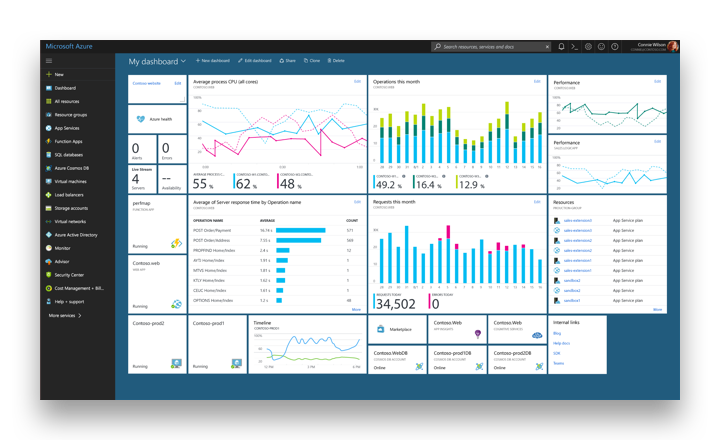Click the App Services sidebar icon
This screenshot has height=440, width=720.
pyautogui.click(x=49, y=128)
